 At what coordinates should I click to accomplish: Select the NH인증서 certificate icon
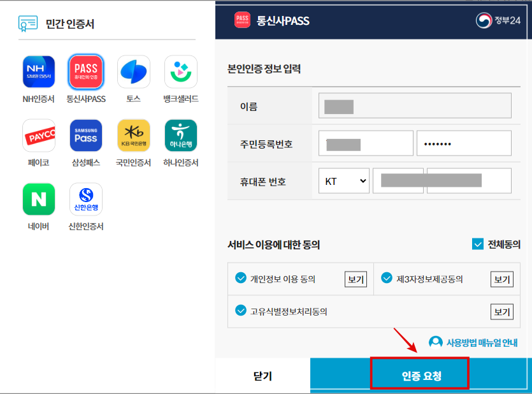tap(39, 71)
